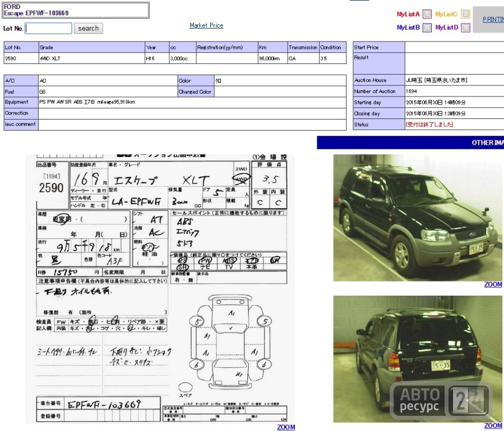
Task: Select the Auction House value text
Action: pyautogui.click(x=436, y=80)
